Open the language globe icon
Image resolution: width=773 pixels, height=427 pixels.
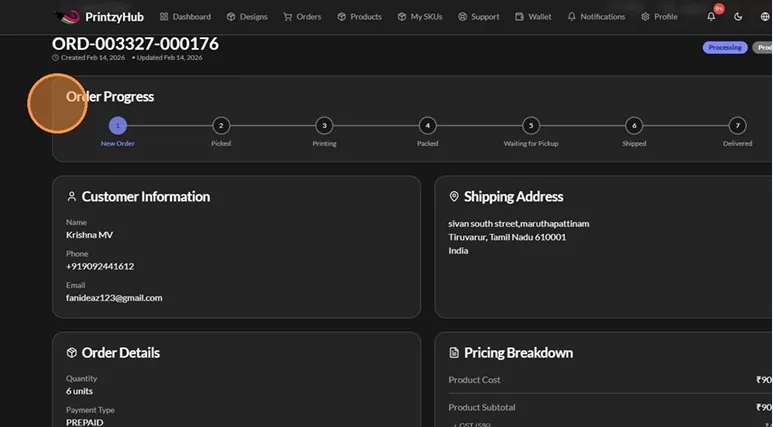[765, 17]
